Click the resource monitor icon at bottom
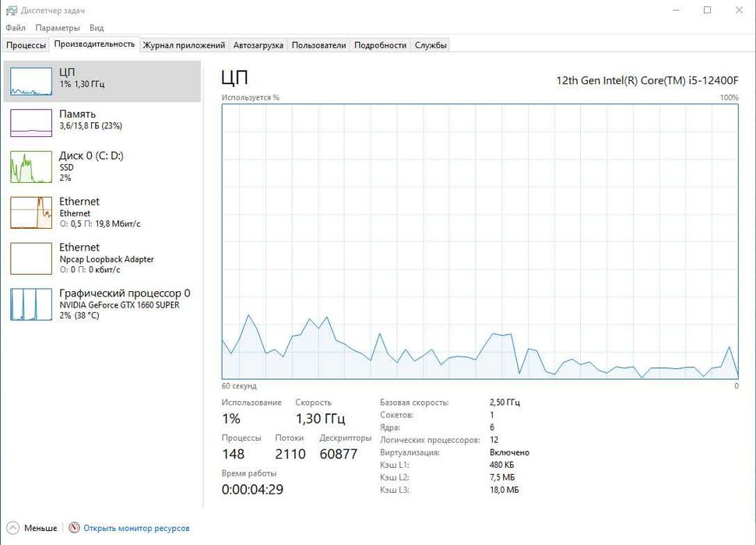 tap(75, 528)
